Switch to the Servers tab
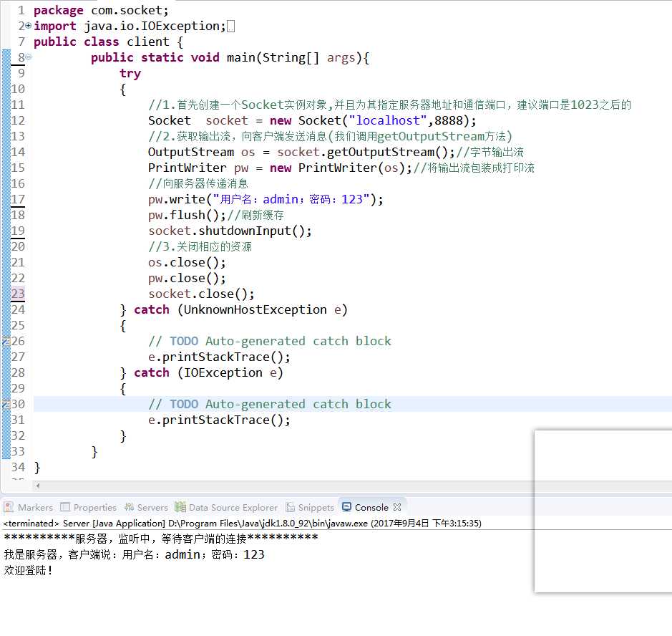 pos(146,507)
